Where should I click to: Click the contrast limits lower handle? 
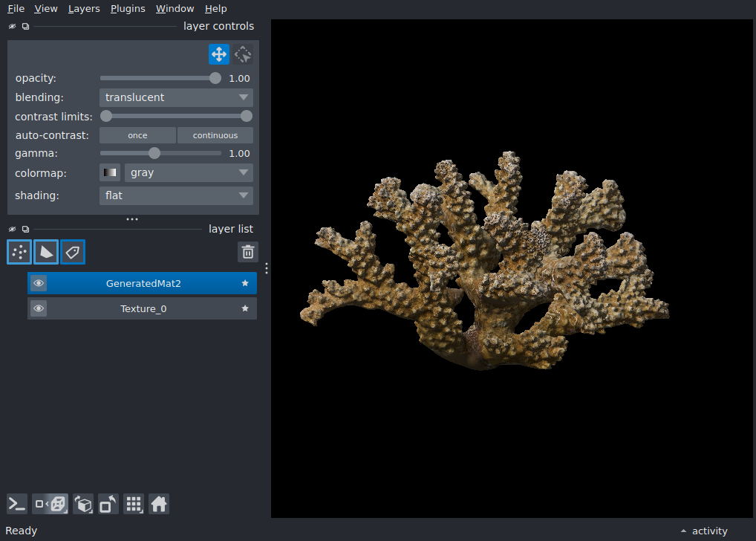pyautogui.click(x=106, y=117)
